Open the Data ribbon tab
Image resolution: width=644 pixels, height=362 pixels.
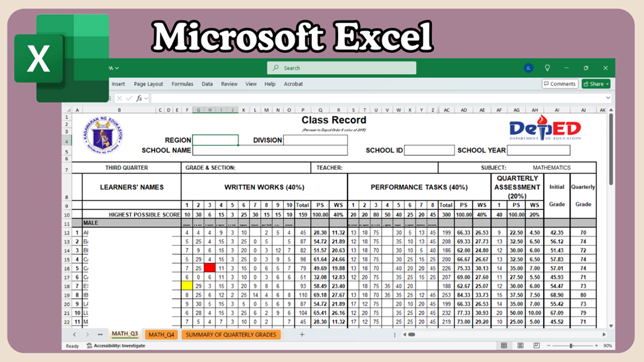click(x=207, y=84)
